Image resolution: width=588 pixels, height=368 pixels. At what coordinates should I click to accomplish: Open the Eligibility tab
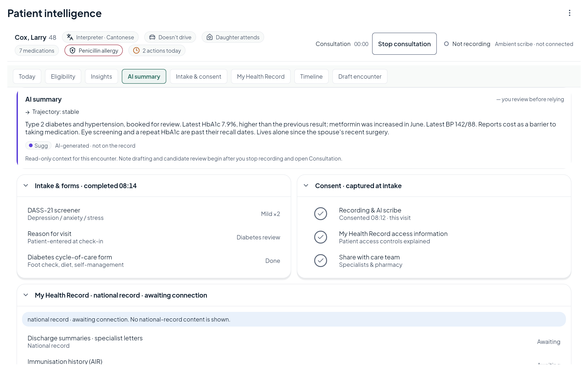click(63, 76)
